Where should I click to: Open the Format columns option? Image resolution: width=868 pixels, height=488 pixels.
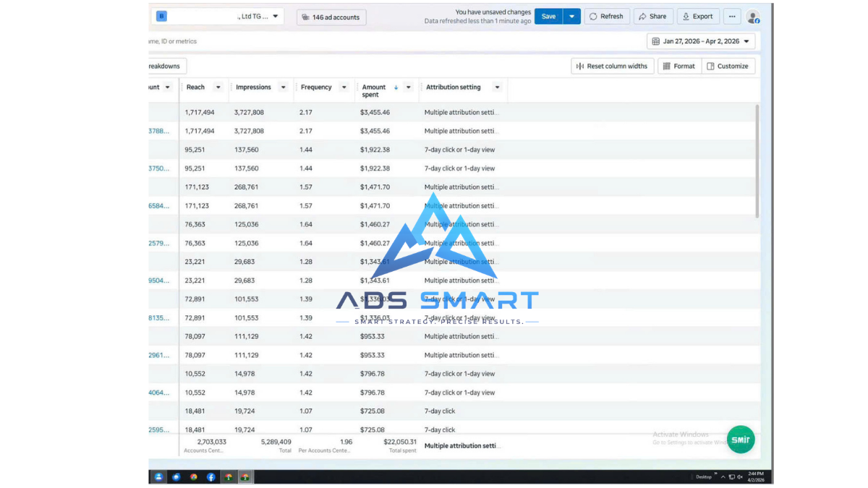(679, 66)
